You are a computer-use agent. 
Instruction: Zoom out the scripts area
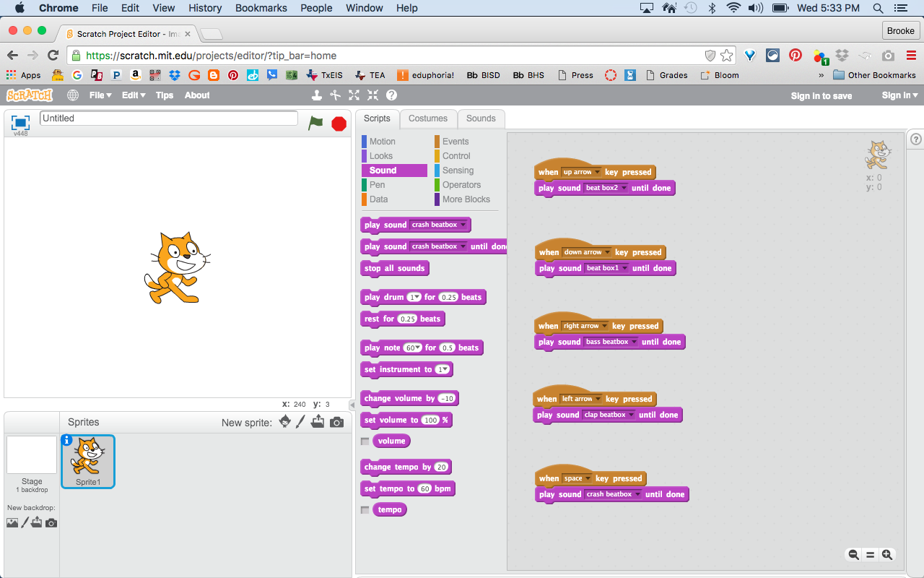click(x=853, y=555)
